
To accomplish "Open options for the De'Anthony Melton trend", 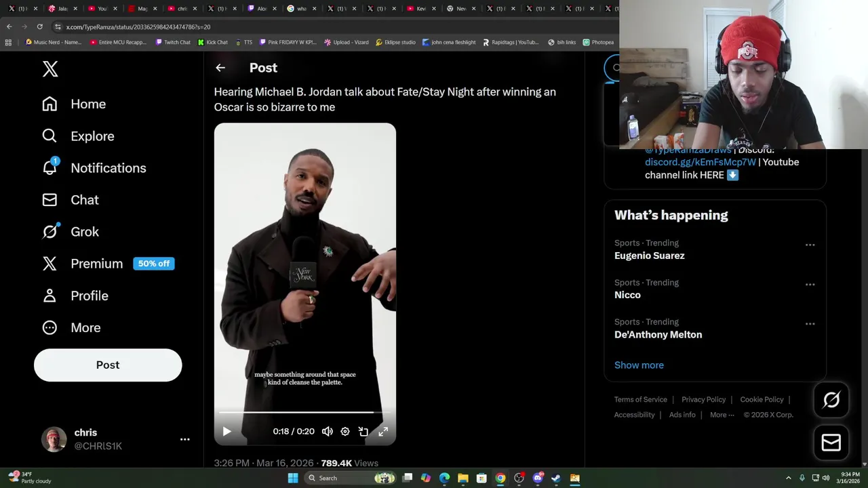I will 810,324.
